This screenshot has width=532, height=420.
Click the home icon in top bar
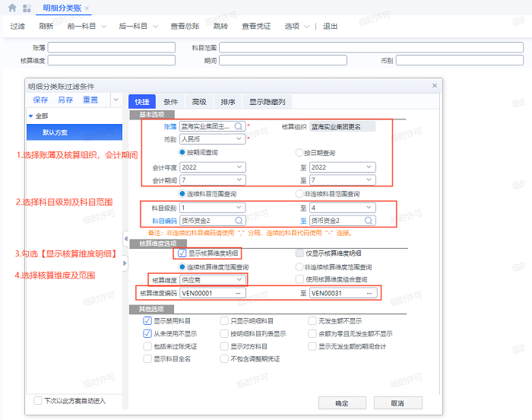(x=11, y=8)
